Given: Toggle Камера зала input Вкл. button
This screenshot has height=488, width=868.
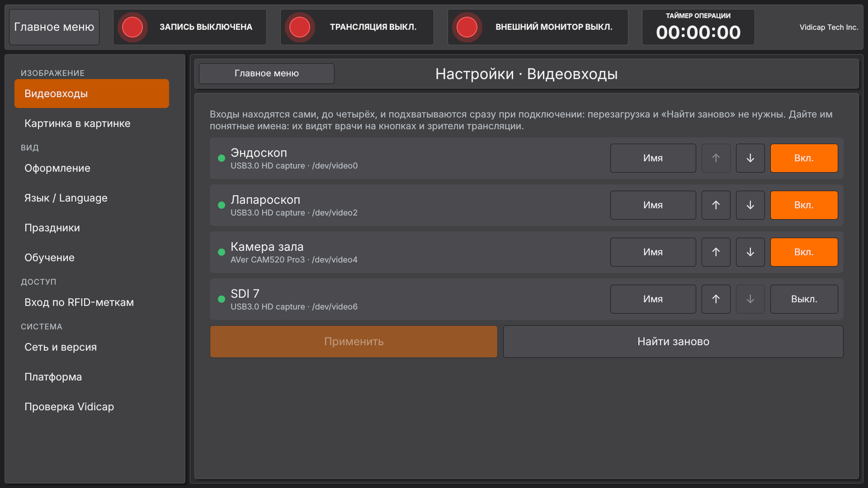Looking at the screenshot, I should 804,252.
